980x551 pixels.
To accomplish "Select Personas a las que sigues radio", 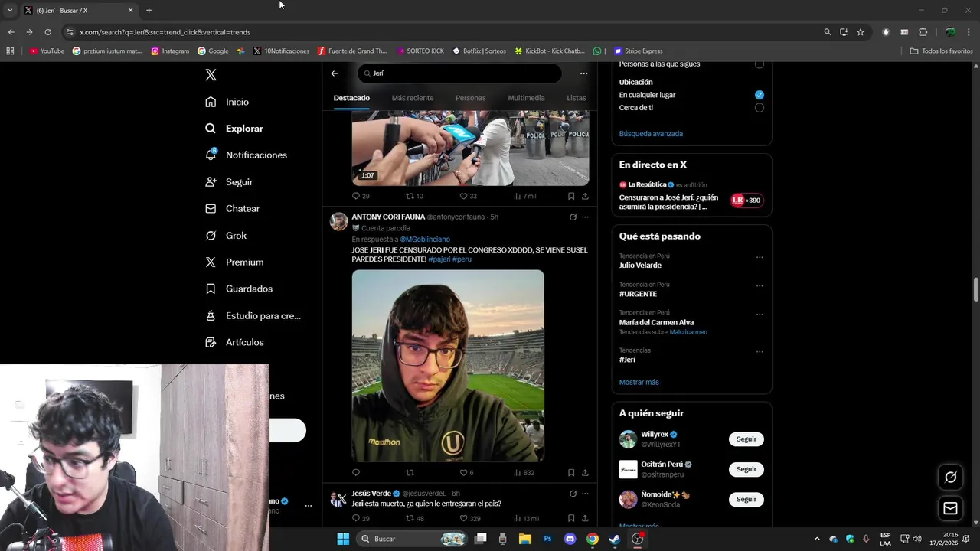I will (x=759, y=64).
